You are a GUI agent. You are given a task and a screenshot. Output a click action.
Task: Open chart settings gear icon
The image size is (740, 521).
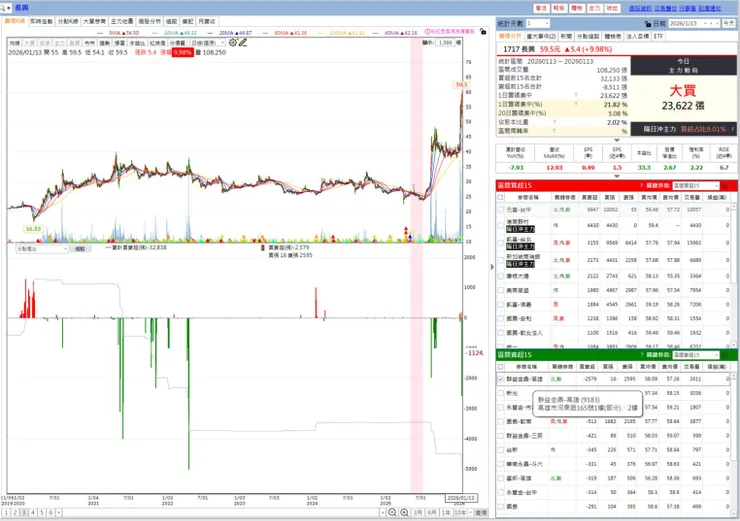click(233, 42)
